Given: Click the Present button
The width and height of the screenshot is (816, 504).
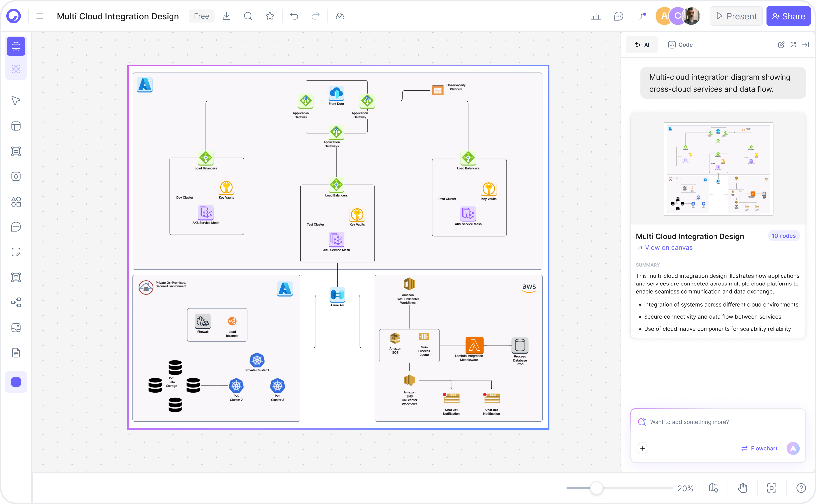Looking at the screenshot, I should 736,16.
